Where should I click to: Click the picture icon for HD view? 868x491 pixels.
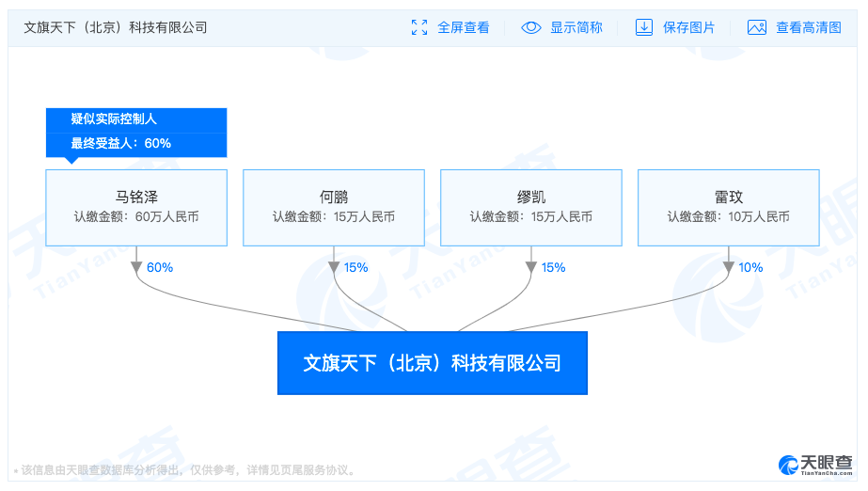[x=757, y=27]
